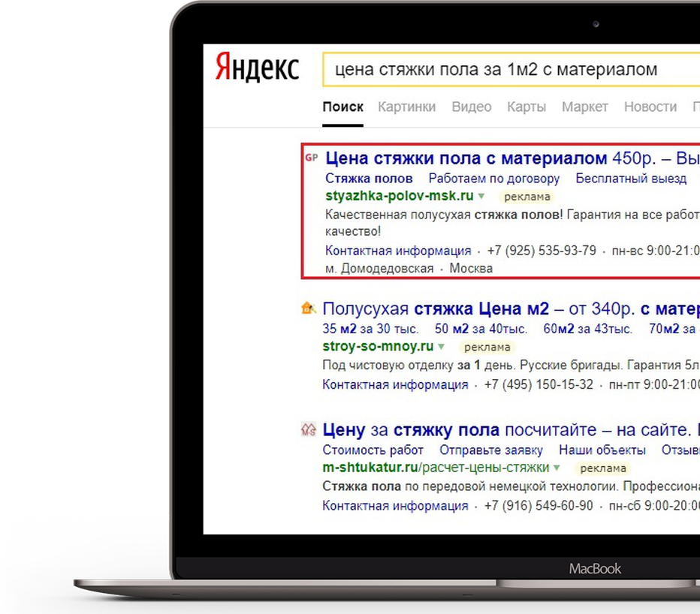Click the m-shtukatur.ru favicon icon
Viewport: 700px width, 614px height.
click(x=309, y=429)
